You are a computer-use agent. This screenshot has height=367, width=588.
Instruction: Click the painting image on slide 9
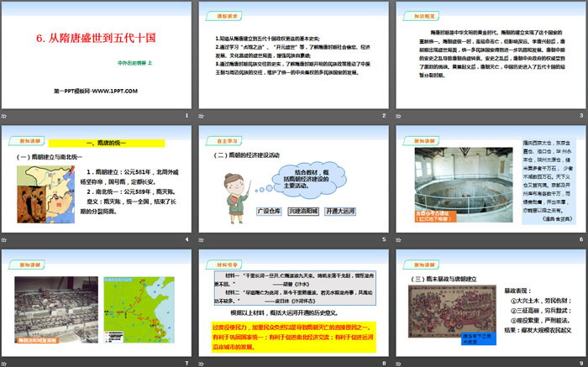[x=452, y=311]
